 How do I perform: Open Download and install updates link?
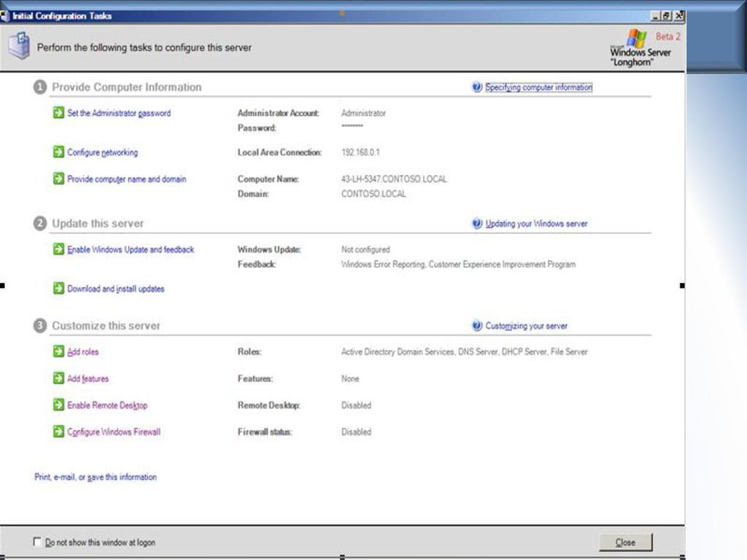116,289
